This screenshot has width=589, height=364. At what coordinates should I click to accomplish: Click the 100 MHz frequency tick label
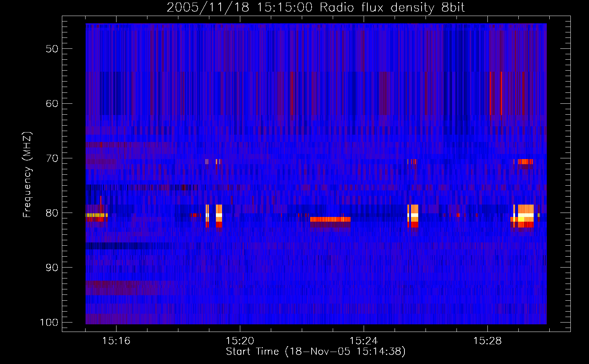tap(49, 323)
